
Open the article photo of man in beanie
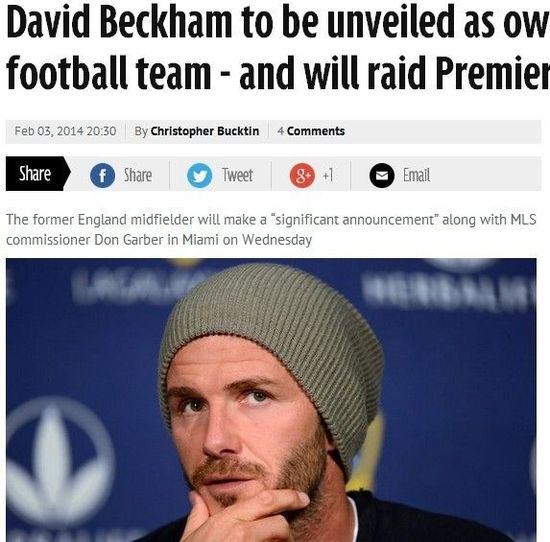[x=271, y=400]
